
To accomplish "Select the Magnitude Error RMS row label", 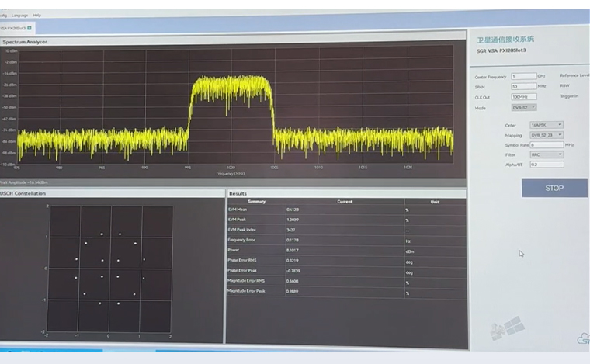I will (x=246, y=281).
